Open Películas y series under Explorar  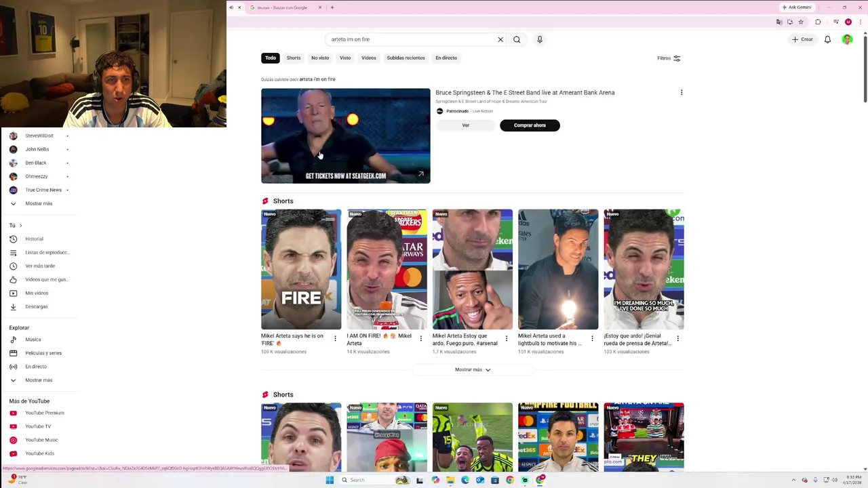tap(39, 353)
